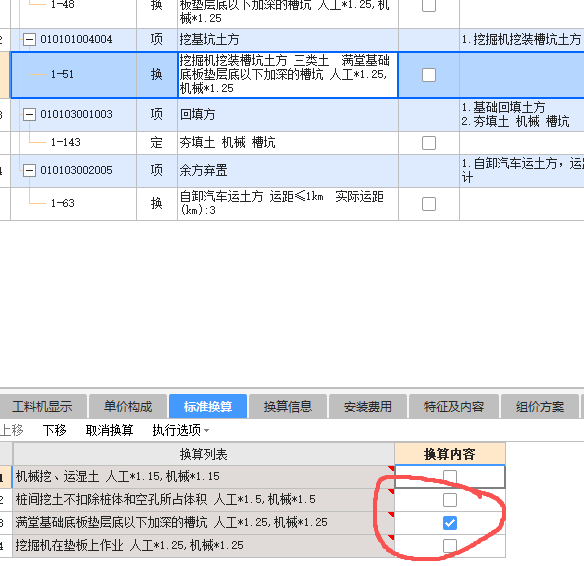Click 取消换算 button
This screenshot has width=584, height=566.
pos(110,430)
